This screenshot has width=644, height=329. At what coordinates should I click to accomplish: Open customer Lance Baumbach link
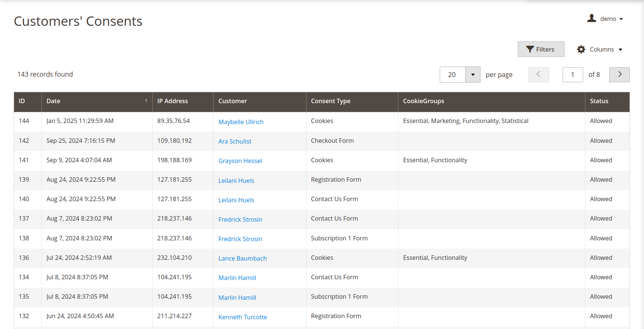[242, 258]
